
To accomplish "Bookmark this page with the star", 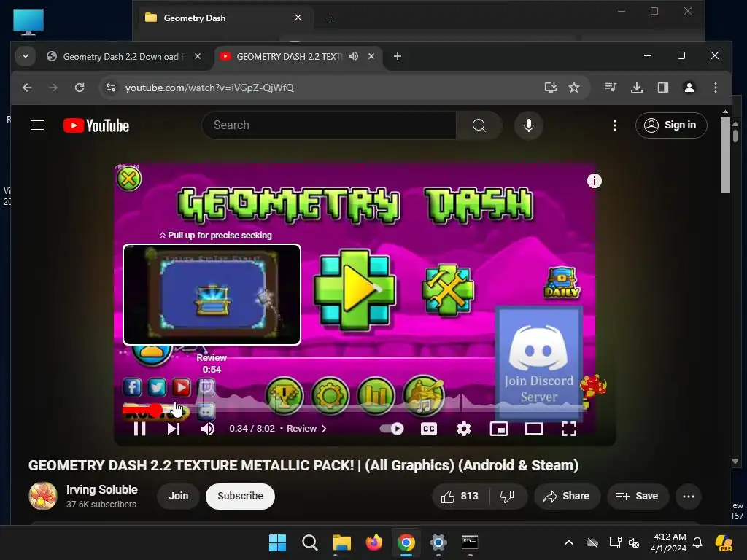I will [x=574, y=87].
